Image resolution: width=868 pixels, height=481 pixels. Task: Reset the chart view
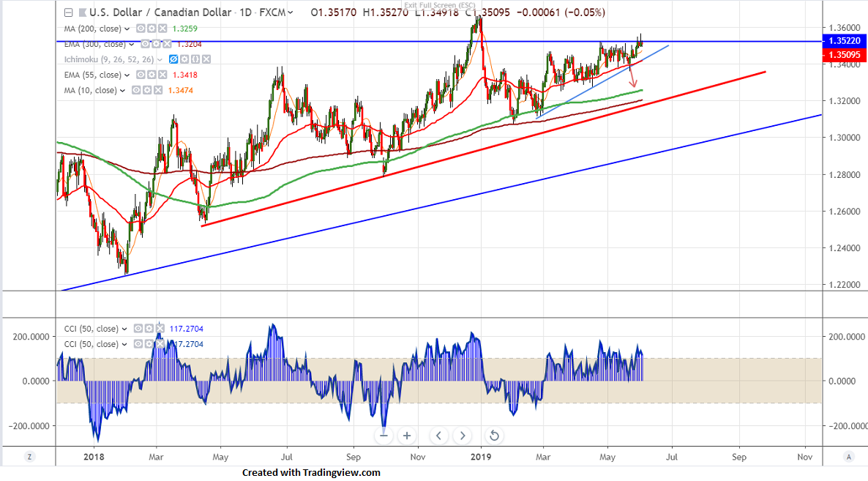point(494,436)
